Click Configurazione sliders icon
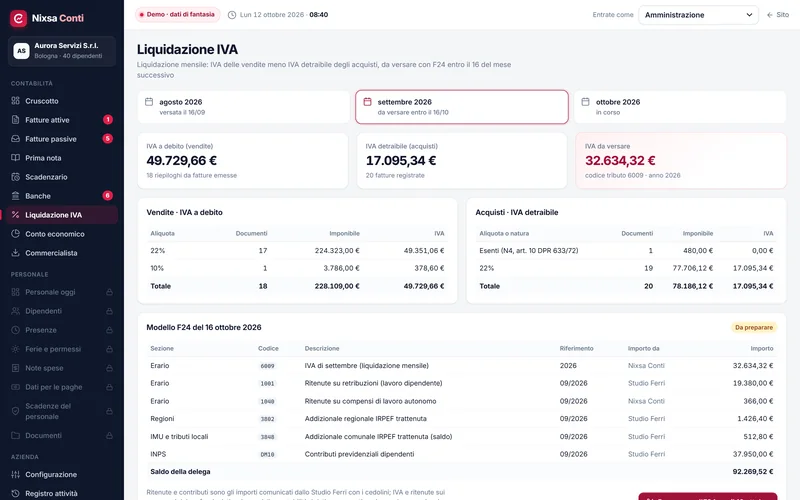This screenshot has height=500, width=800. (x=16, y=474)
